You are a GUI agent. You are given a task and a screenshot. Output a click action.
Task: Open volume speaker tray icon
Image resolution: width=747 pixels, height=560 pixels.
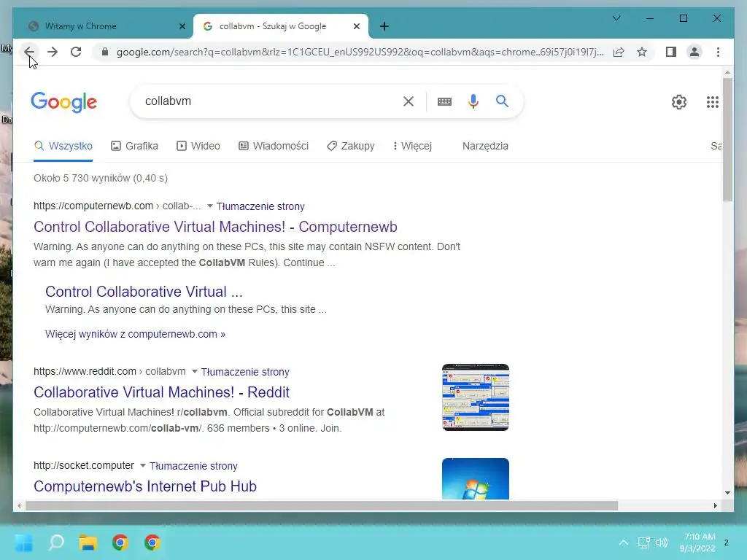[662, 542]
